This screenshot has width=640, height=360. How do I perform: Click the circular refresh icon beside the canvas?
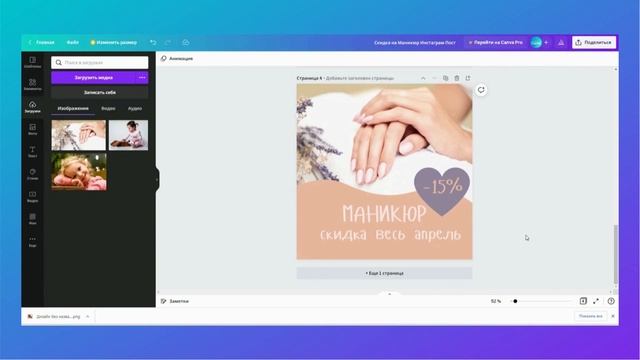[481, 90]
